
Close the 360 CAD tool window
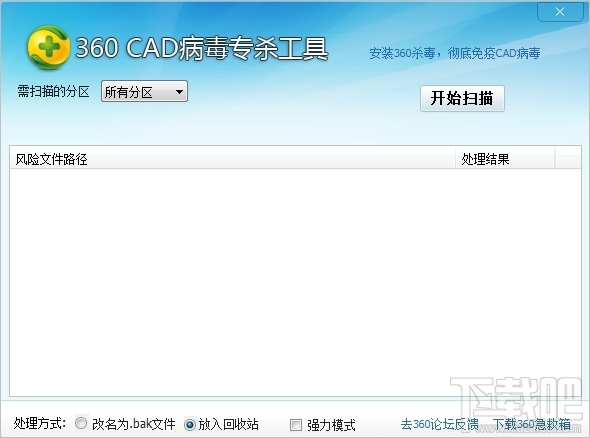coord(560,12)
